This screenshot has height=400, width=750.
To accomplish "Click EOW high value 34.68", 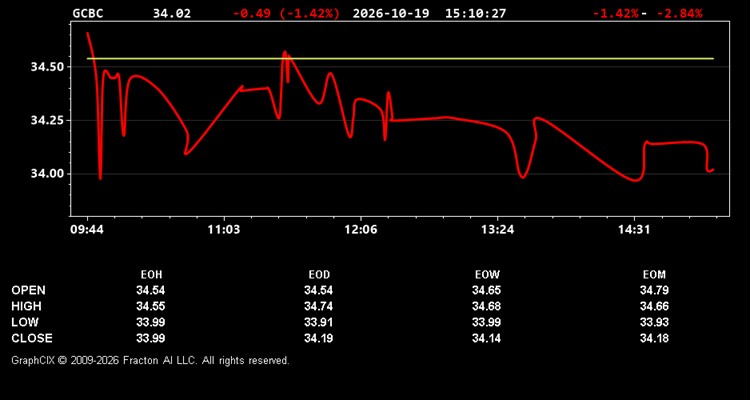I will [x=486, y=306].
